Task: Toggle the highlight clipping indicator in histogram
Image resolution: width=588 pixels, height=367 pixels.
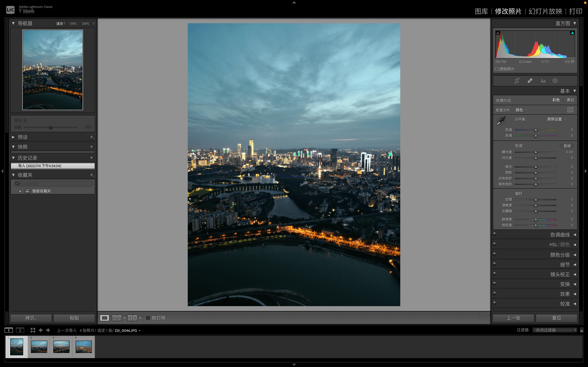Action: pos(572,33)
